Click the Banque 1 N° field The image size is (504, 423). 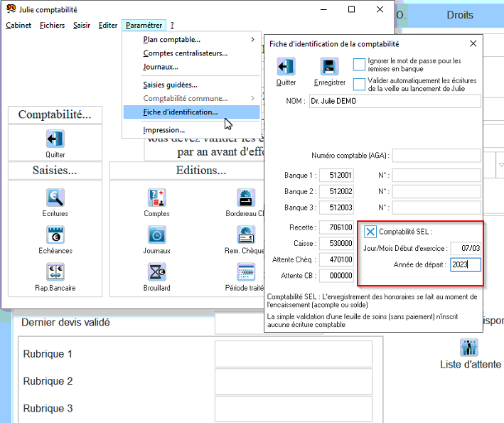[x=436, y=175]
